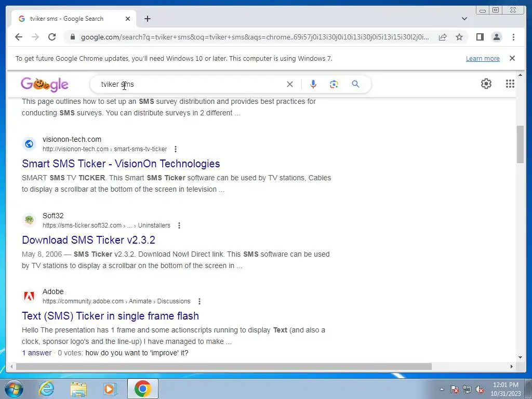The image size is (532, 399).
Task: Open Windows Media Player from the taskbar
Action: point(110,389)
